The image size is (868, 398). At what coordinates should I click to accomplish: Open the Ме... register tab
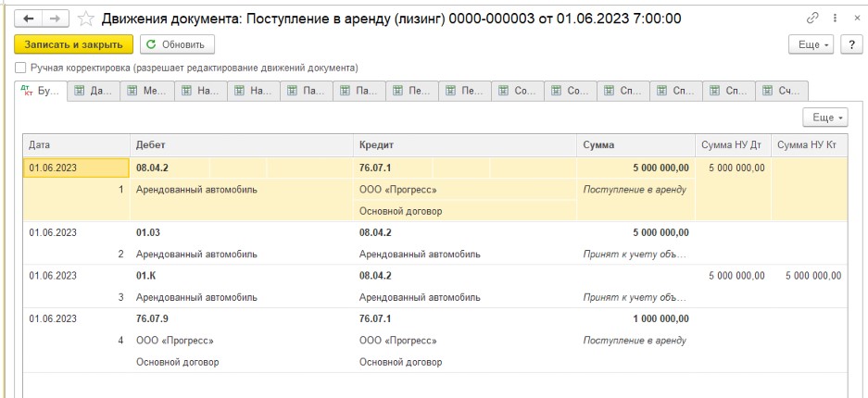tap(148, 92)
